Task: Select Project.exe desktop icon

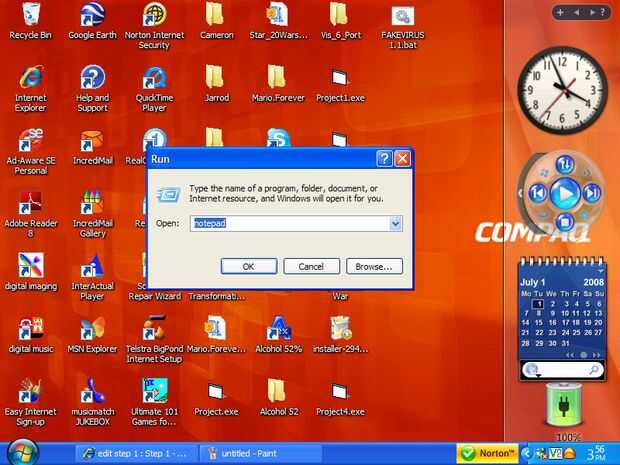Action: click(216, 399)
